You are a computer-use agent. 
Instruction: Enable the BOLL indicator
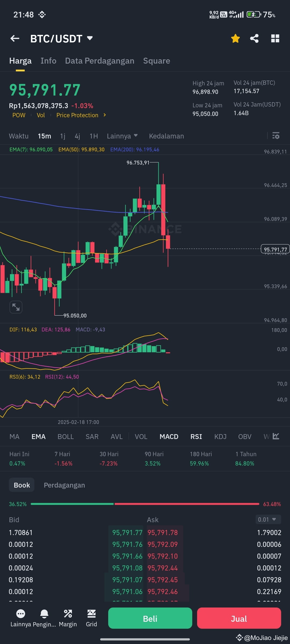tap(66, 437)
